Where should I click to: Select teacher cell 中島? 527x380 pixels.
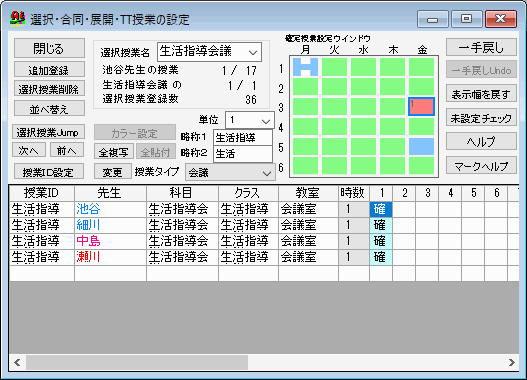click(110, 241)
